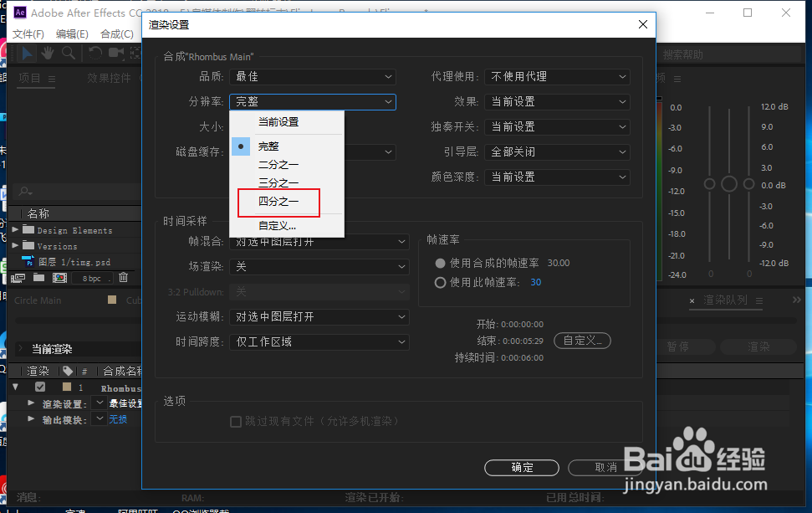Open the 渲染队列 panel menu icon

coord(759,300)
